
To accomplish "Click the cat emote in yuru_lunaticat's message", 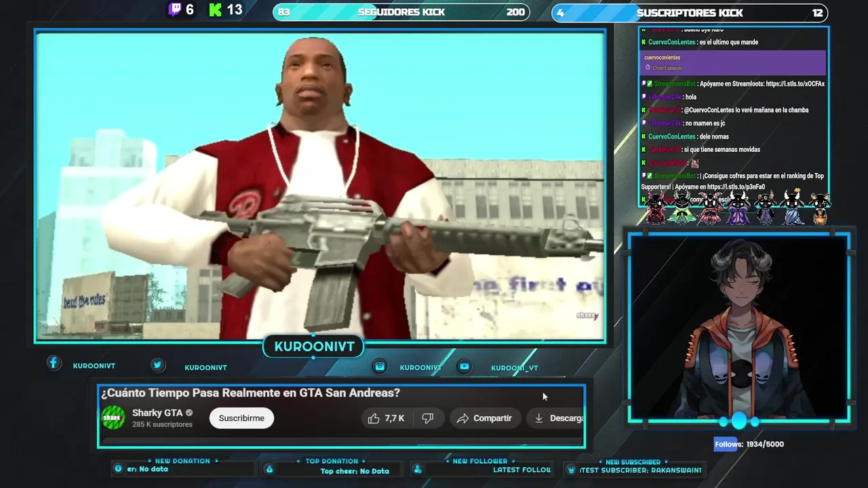I will (694, 163).
